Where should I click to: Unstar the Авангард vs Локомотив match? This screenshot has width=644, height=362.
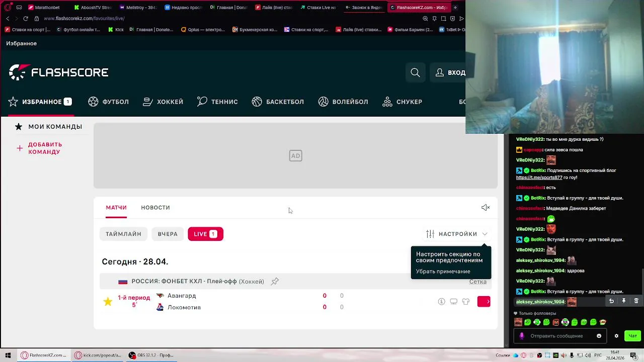(108, 302)
